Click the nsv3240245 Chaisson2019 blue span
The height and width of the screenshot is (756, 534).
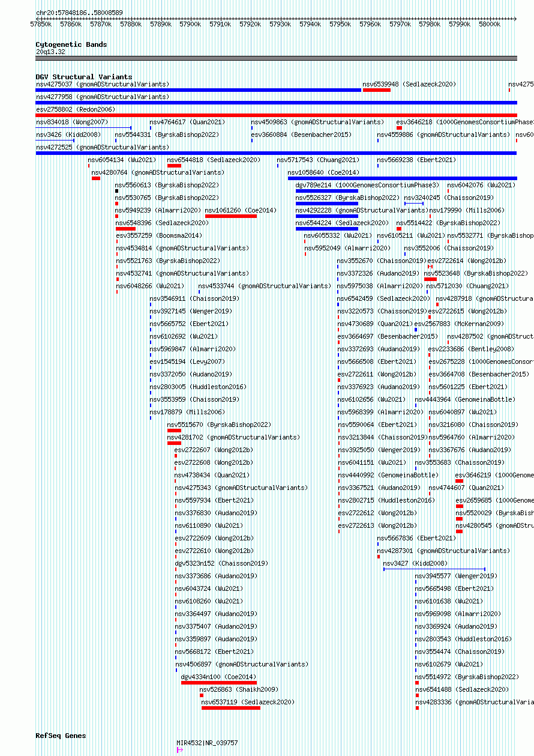tap(414, 204)
